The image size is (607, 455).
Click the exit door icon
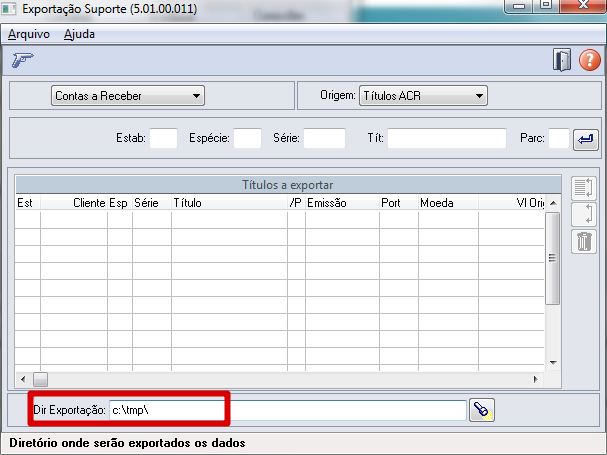point(562,60)
